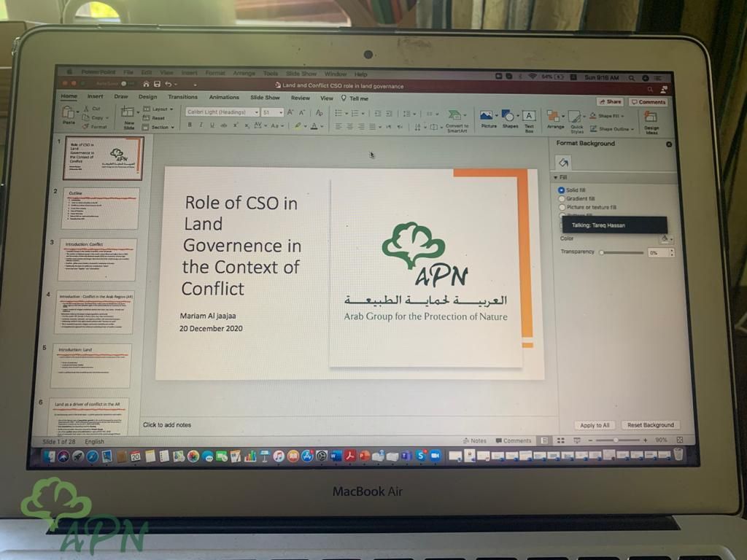747x560 pixels.
Task: Click Convert to SmartArt icon
Action: point(454,115)
